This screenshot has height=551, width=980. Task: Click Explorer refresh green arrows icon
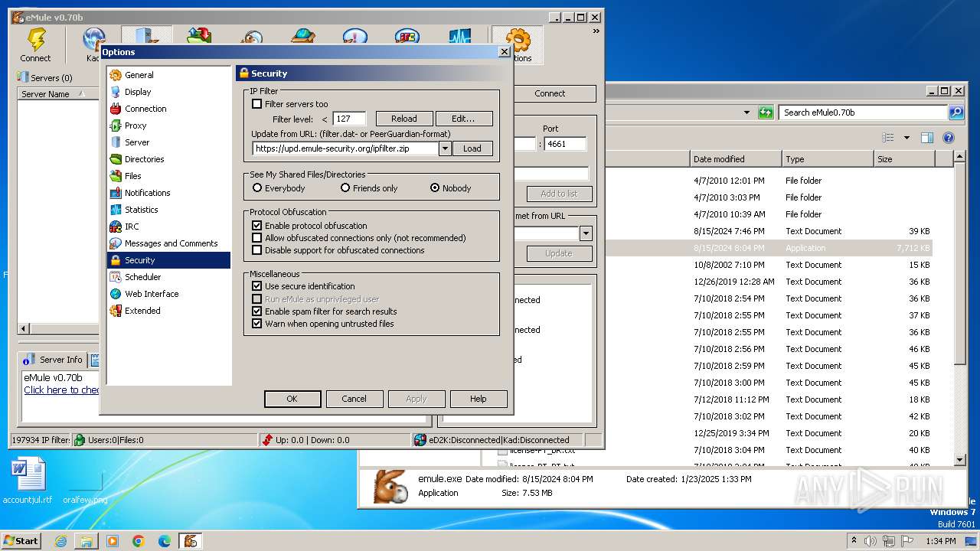pos(766,112)
